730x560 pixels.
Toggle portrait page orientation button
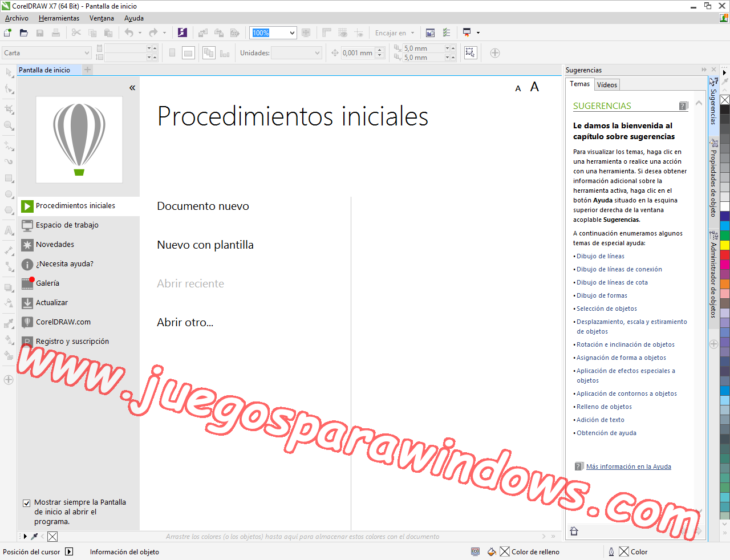(x=172, y=53)
